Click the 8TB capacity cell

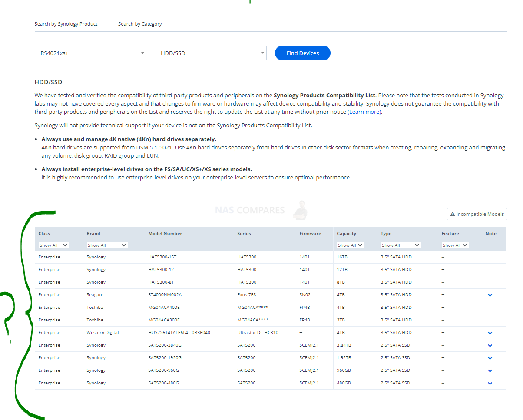341,282
